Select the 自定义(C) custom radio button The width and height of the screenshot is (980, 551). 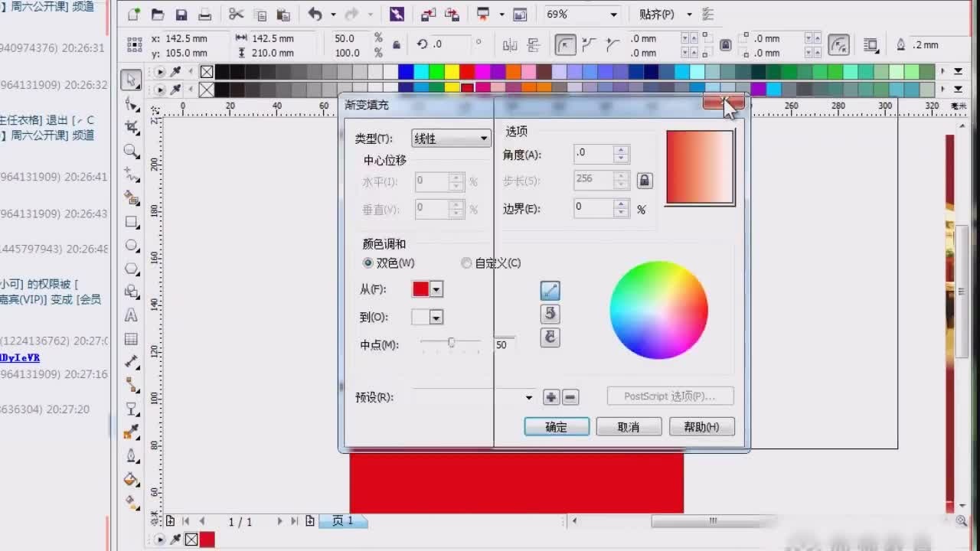click(466, 263)
